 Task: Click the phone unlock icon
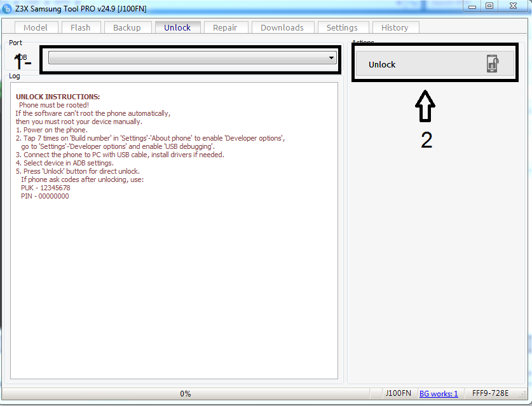(x=493, y=64)
